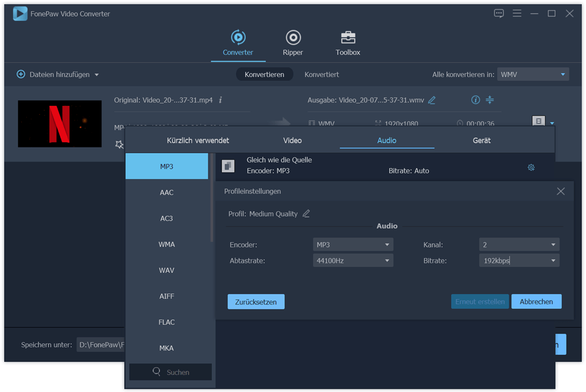Click the star edit effects icon
Viewport: 586px width, 392px height.
point(119,144)
